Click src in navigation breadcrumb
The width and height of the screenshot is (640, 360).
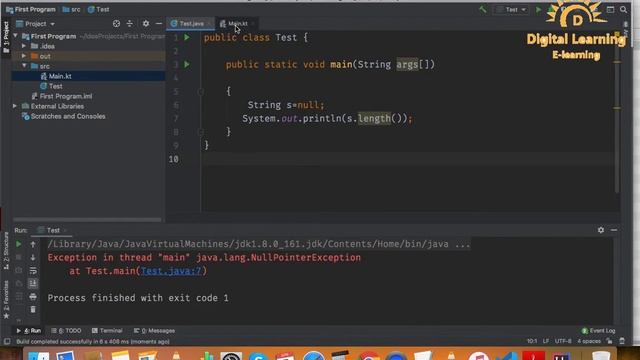(72, 9)
